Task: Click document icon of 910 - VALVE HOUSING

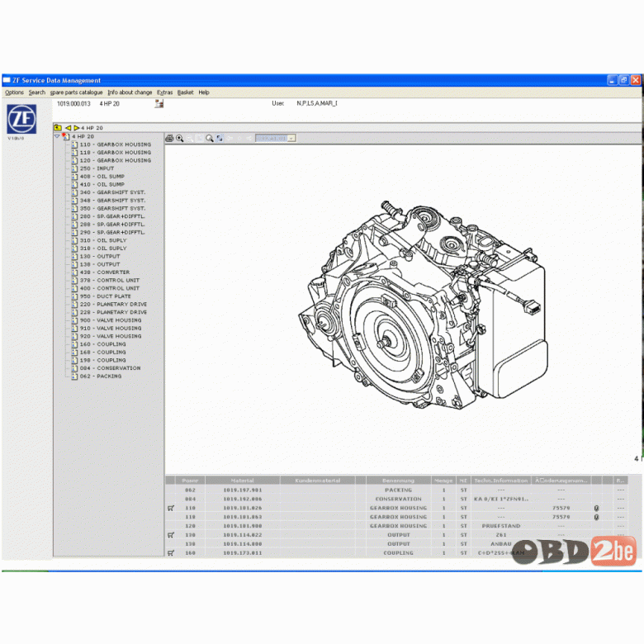Action: 74,328
